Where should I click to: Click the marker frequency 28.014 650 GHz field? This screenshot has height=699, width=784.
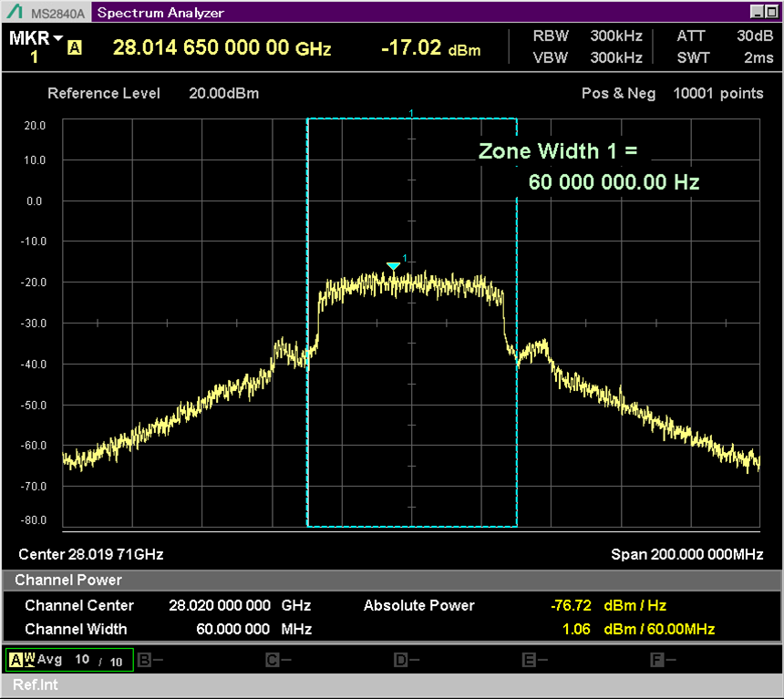pos(222,48)
